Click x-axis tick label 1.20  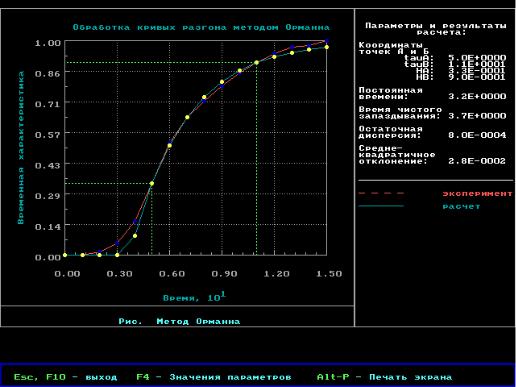click(277, 274)
